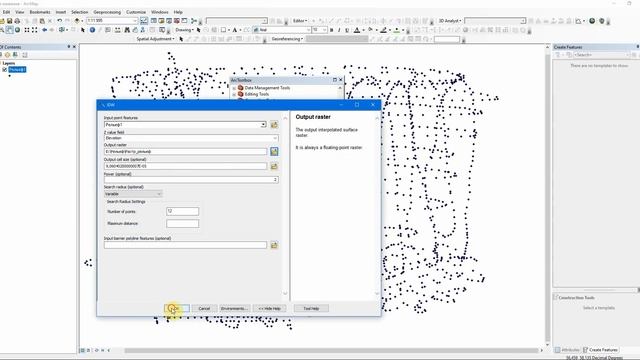Open the Insert menu

(x=61, y=12)
